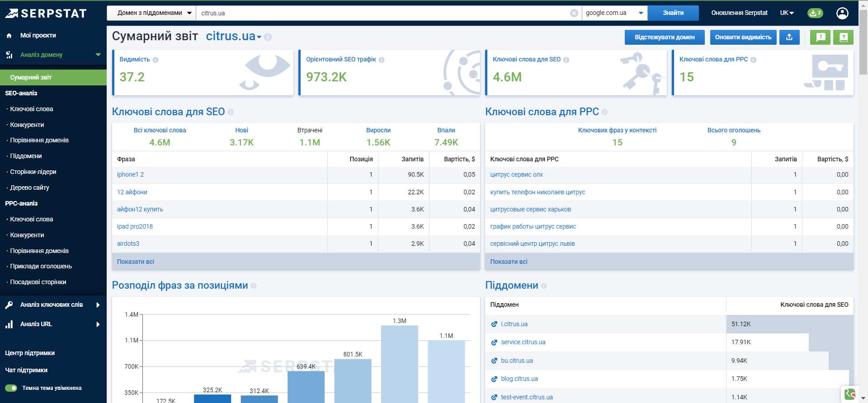The height and width of the screenshot is (403, 868).
Task: Open Оновлення Serpstat link
Action: (x=739, y=13)
